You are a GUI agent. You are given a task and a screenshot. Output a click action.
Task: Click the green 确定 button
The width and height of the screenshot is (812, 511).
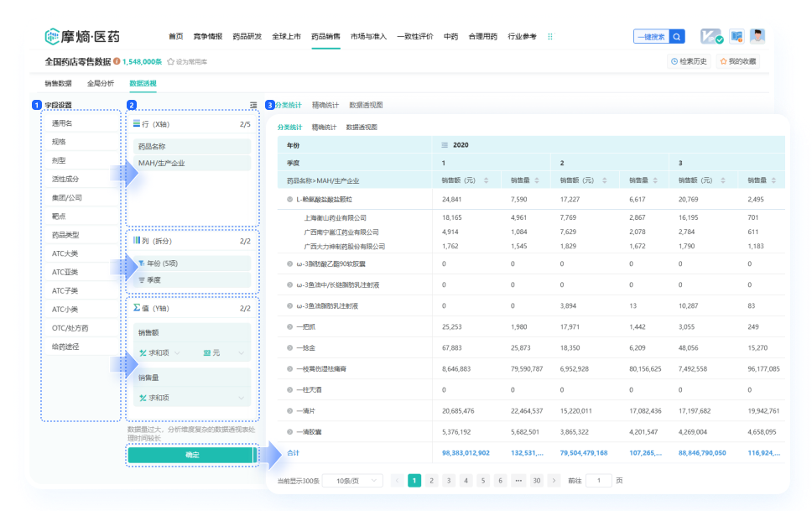tap(192, 454)
